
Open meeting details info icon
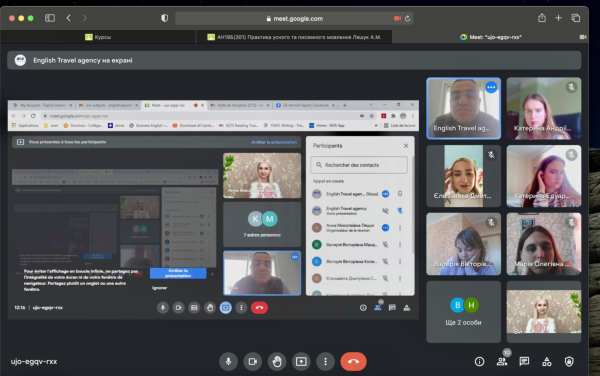[x=479, y=361]
